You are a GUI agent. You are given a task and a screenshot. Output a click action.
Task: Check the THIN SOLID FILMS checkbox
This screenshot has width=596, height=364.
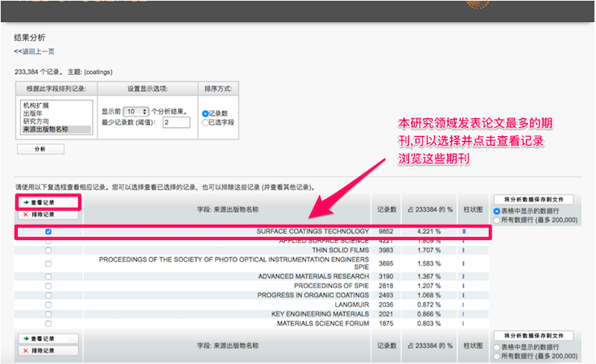click(48, 250)
